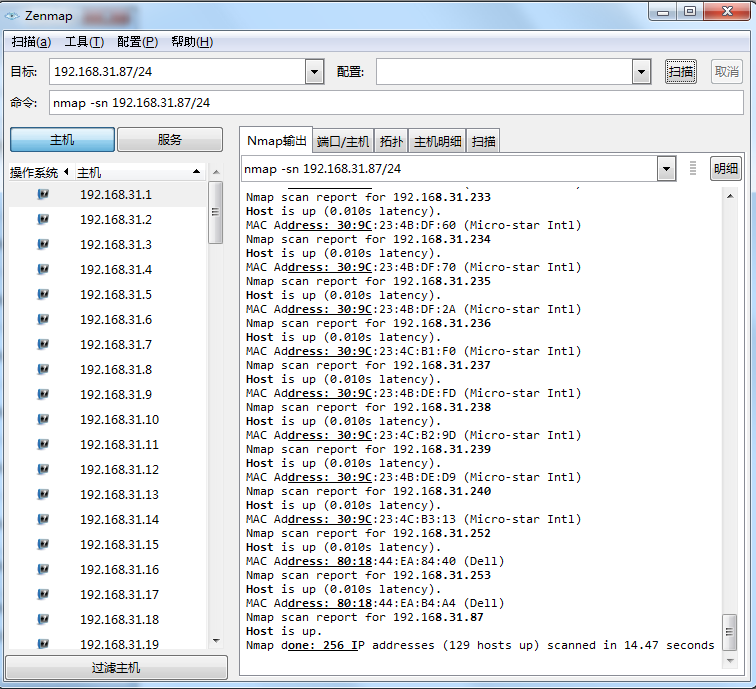Viewport: 756px width, 689px height.
Task: Click the host list scroll up arrow
Action: [216, 172]
